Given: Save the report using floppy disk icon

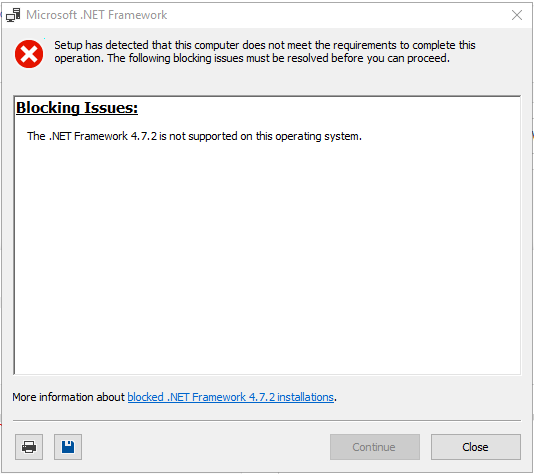Looking at the screenshot, I should 68,447.
